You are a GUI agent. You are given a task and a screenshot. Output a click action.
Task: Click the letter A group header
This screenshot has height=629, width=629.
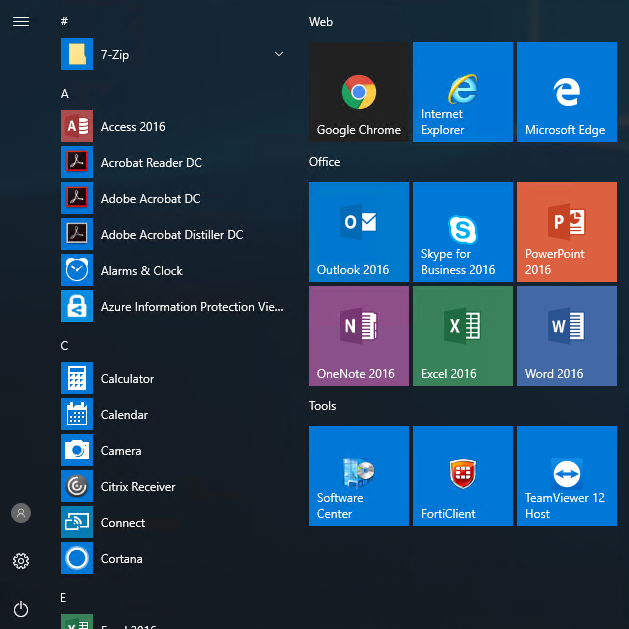point(65,94)
